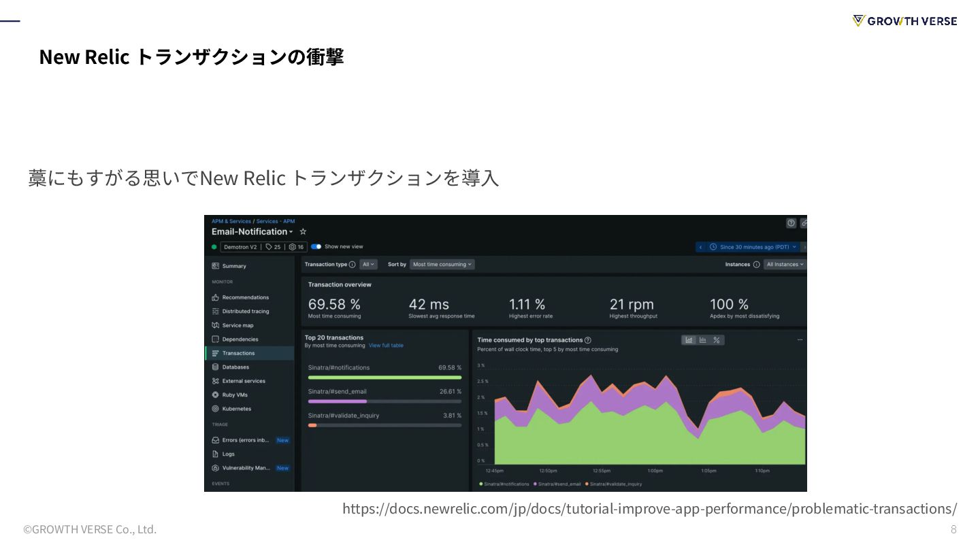
Task: Click the Sinatra/#send_email transaction row
Action: click(385, 395)
